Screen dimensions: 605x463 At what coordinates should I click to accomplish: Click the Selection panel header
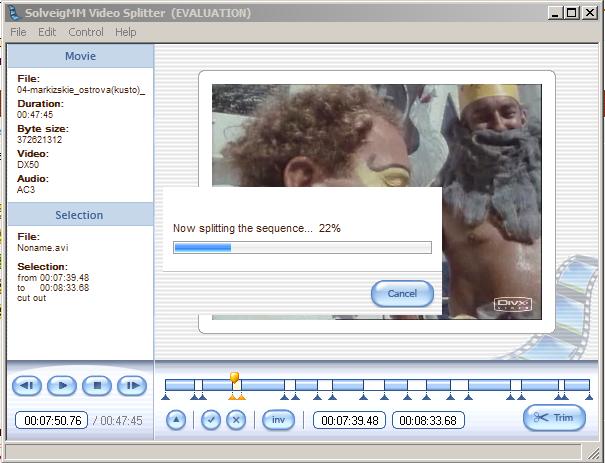(x=81, y=215)
